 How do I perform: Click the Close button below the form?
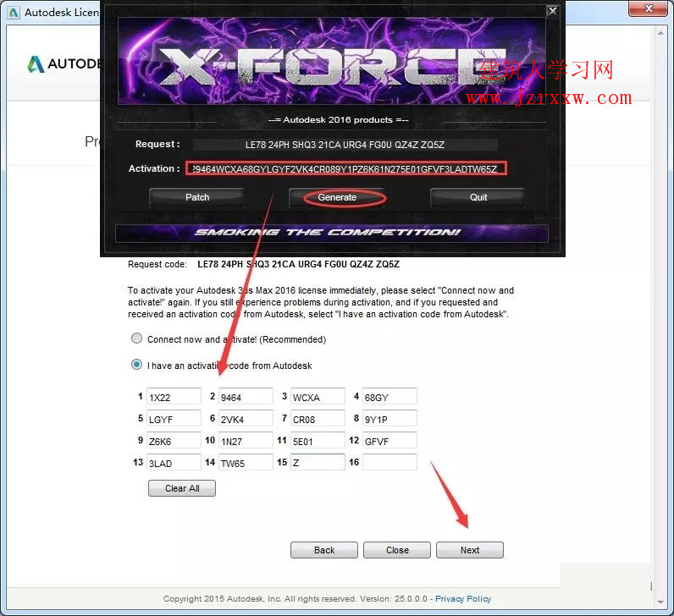point(397,550)
